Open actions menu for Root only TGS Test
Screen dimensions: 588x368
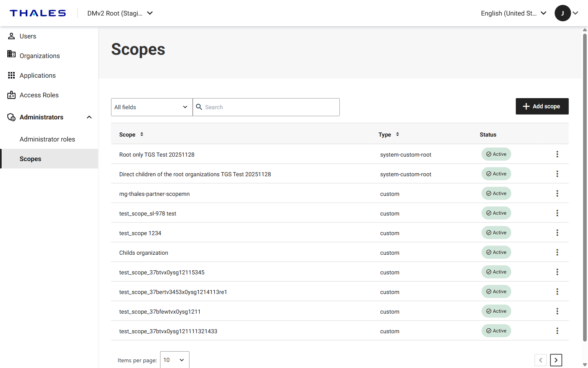point(557,154)
